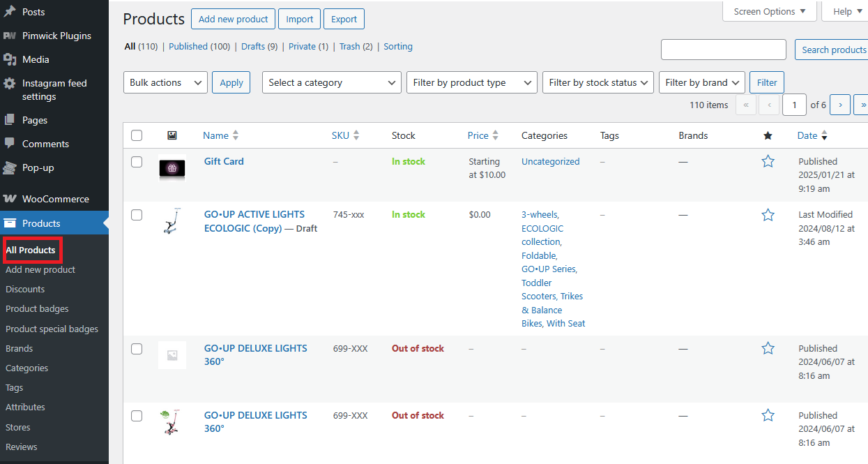Open Add new product in sidebar submenu

[40, 269]
